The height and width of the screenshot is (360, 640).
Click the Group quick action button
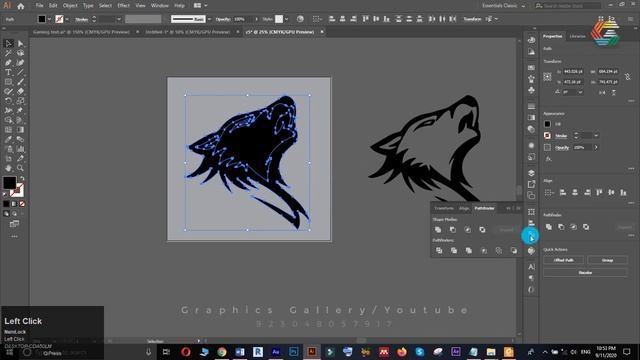[607, 260]
